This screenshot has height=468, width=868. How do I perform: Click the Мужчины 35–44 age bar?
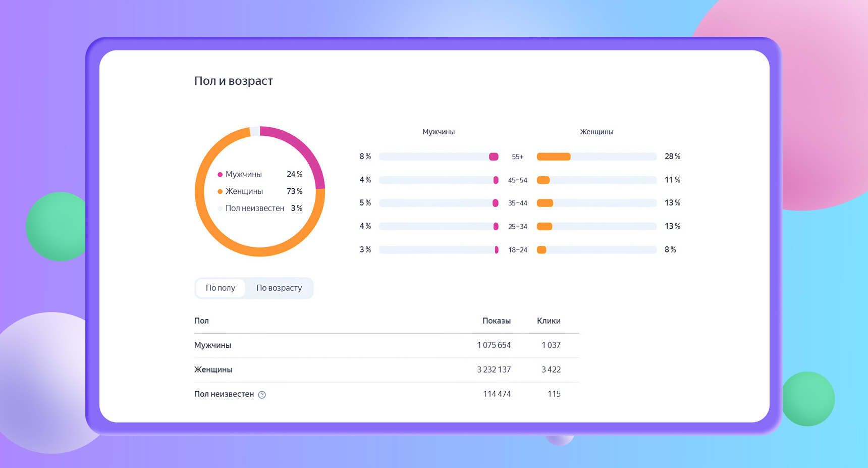439,203
